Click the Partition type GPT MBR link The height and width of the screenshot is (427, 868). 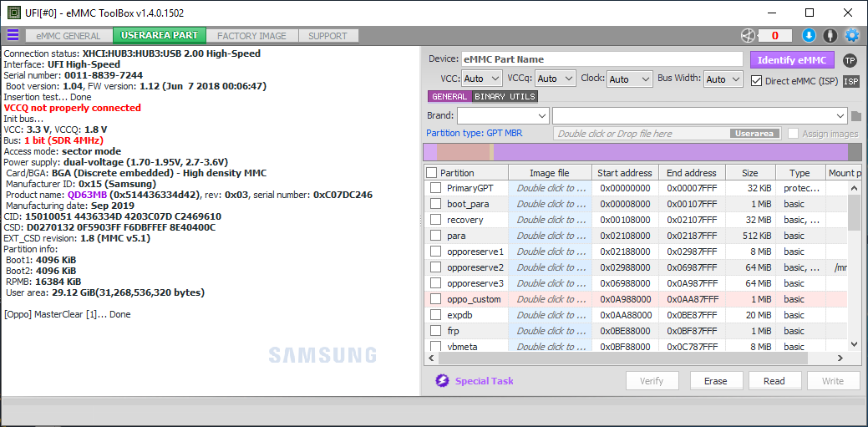(x=474, y=134)
